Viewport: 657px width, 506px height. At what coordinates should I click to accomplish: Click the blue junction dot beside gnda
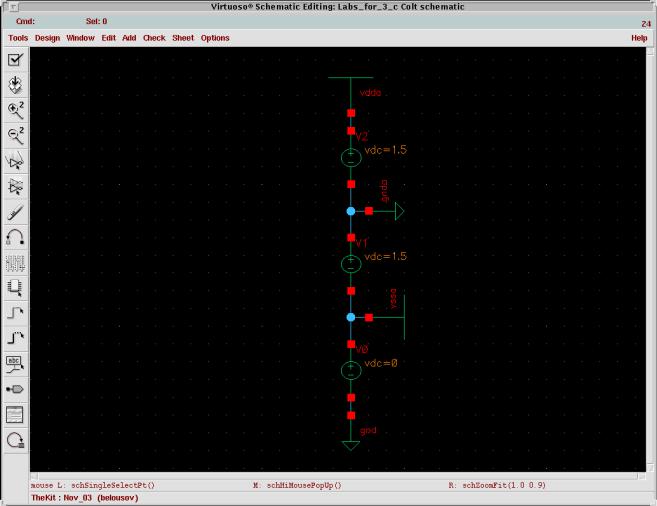351,211
